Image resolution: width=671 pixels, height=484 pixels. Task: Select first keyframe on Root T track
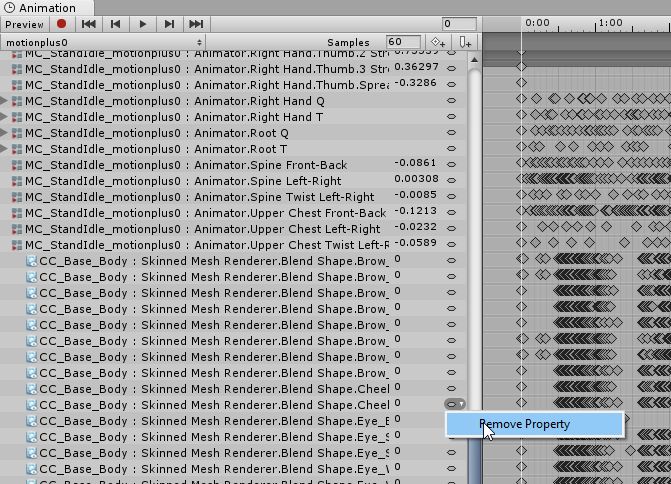point(521,147)
